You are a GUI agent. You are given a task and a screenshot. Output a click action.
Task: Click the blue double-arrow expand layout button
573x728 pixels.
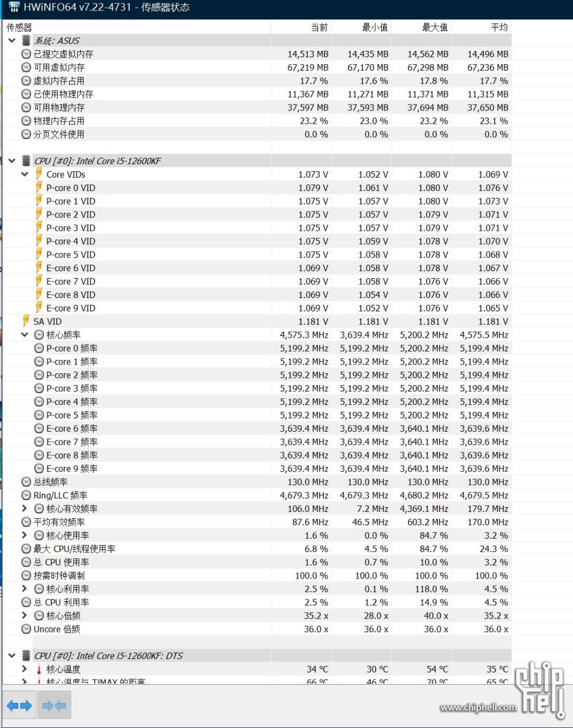(19, 706)
